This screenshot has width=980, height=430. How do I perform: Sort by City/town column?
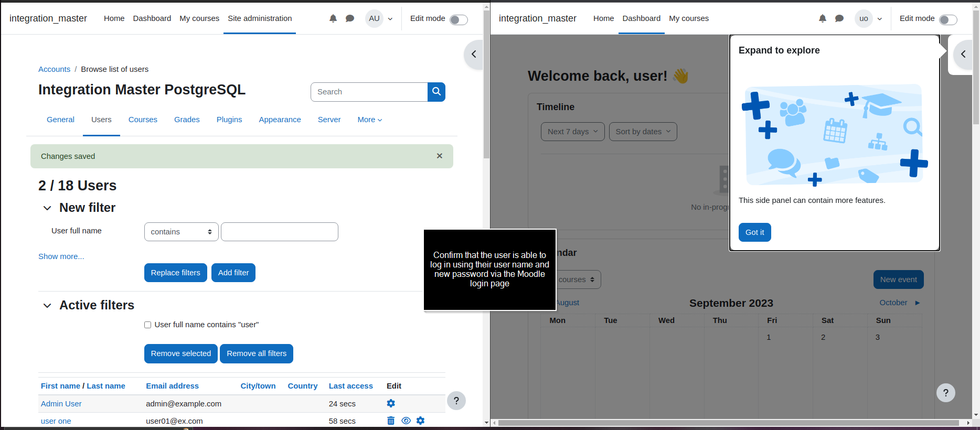(258, 386)
